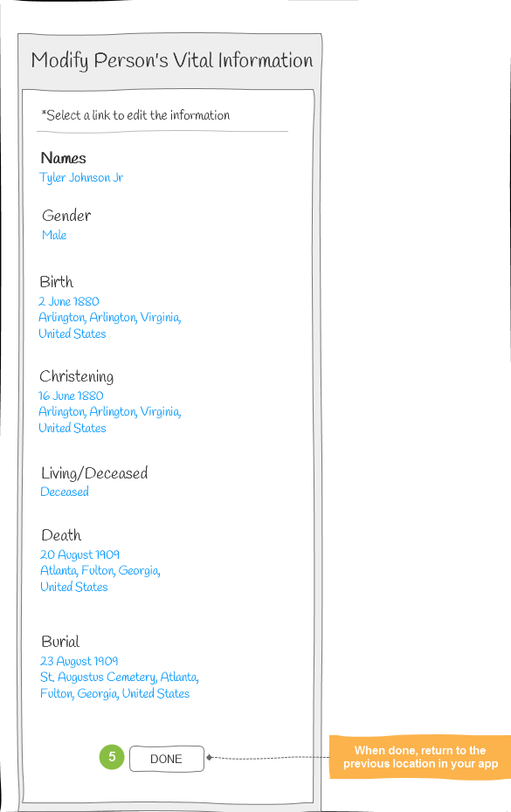
Task: Click the Burial section heading
Action: [60, 642]
